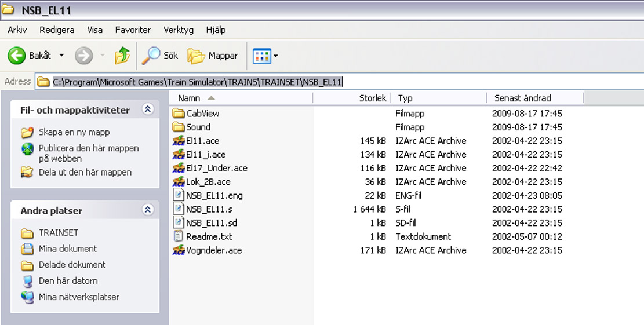This screenshot has height=325, width=644.
Task: Select the NSB_EL11.eng file icon
Action: (x=179, y=195)
